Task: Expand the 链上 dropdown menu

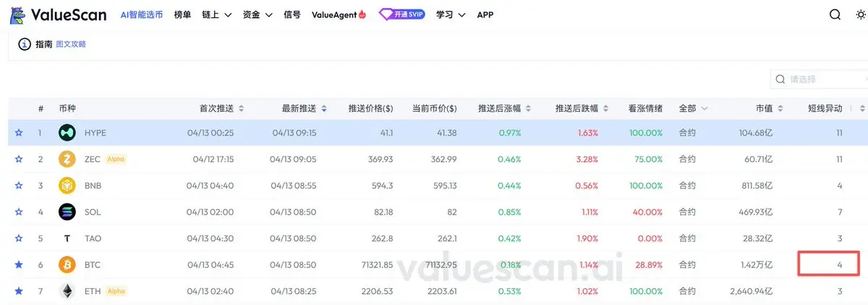Action: (x=217, y=14)
